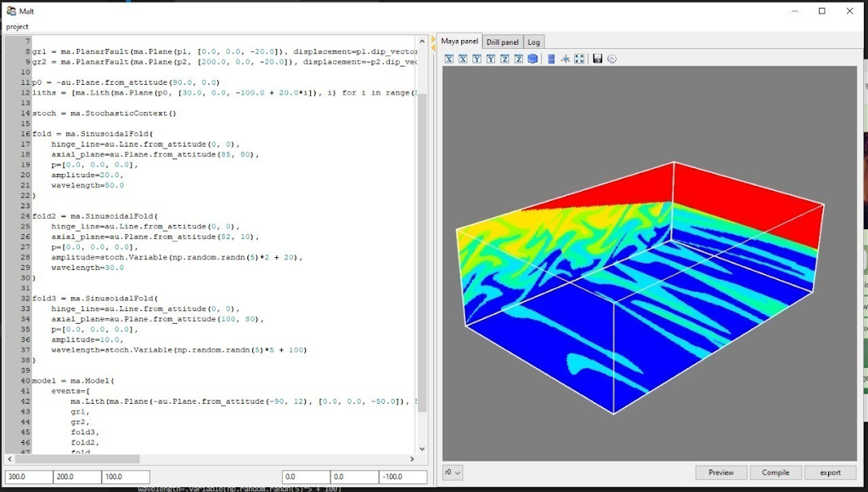Set view along the +X axis
Viewport: 868px width, 492px height.
click(x=463, y=58)
